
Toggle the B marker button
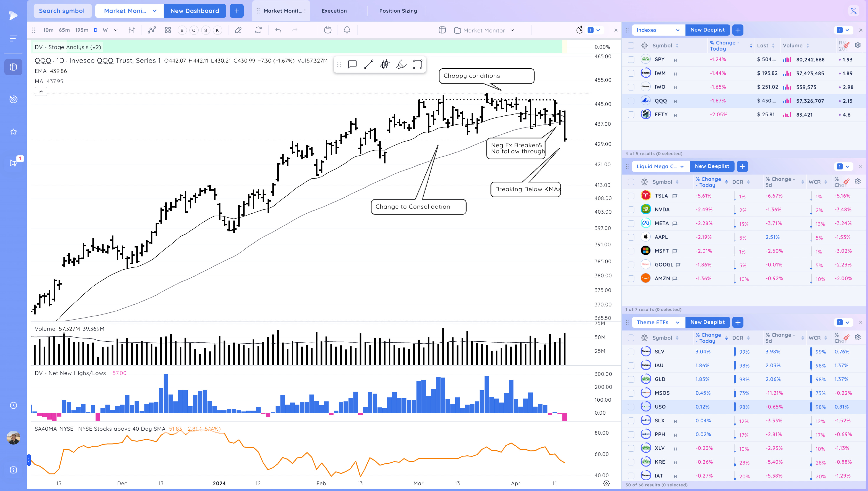click(182, 30)
